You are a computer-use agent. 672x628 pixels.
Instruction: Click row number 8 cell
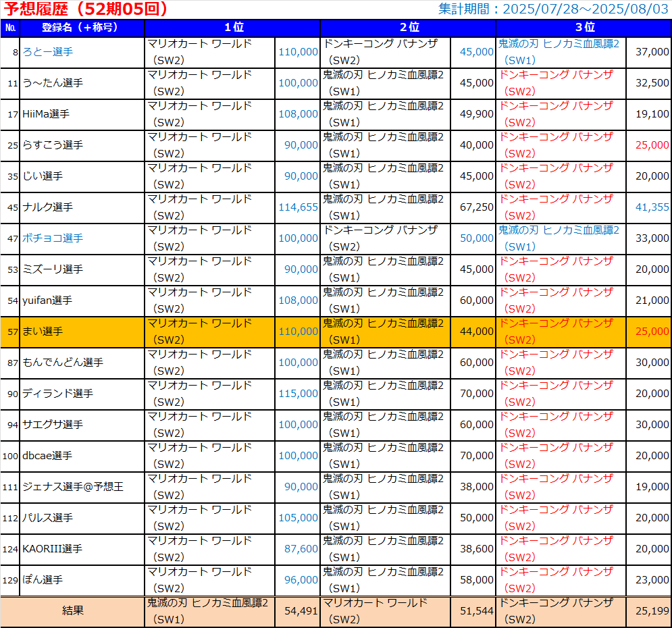tap(10, 52)
